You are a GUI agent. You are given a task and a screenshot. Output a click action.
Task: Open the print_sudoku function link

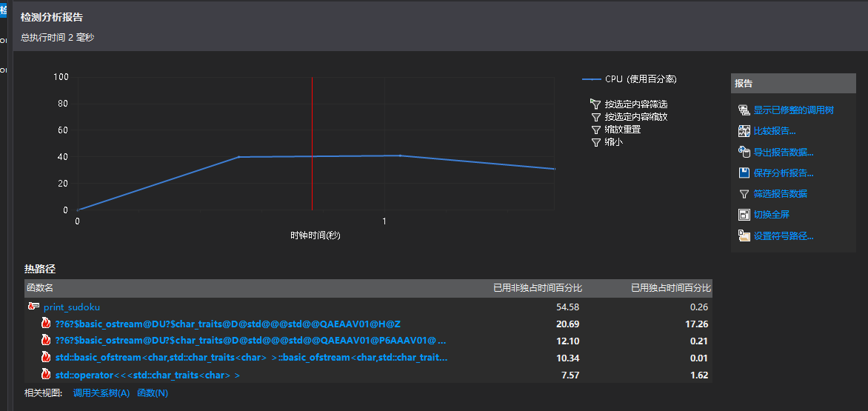pyautogui.click(x=71, y=307)
